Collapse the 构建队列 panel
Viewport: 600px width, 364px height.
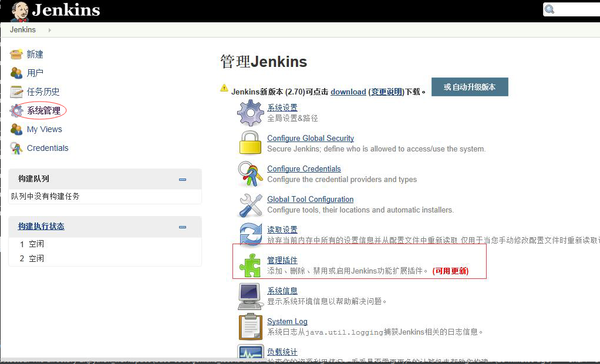pos(183,180)
